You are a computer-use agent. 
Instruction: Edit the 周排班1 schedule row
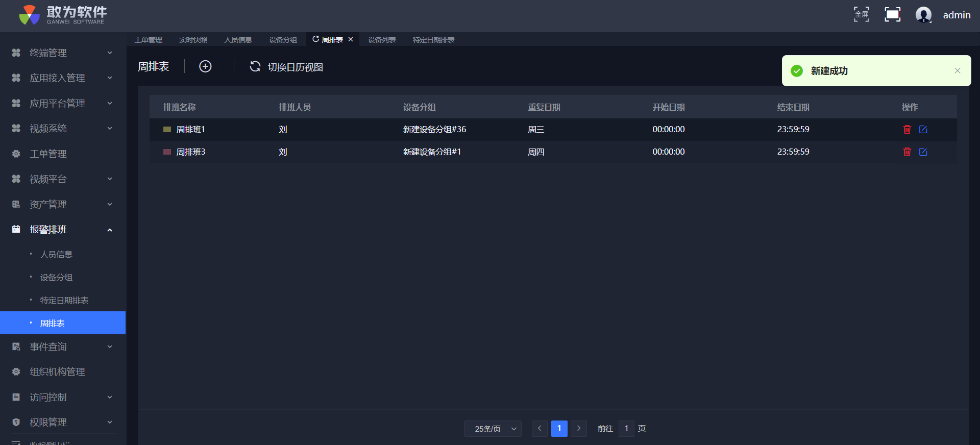(923, 130)
